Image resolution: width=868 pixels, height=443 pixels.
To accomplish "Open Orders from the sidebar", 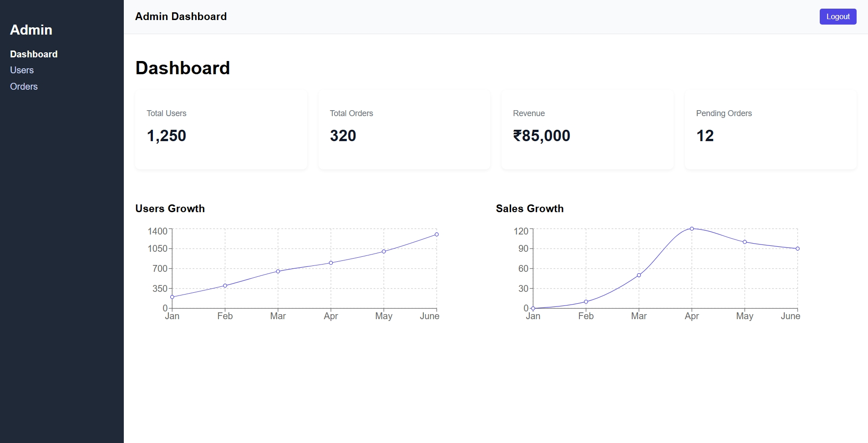I will click(24, 87).
